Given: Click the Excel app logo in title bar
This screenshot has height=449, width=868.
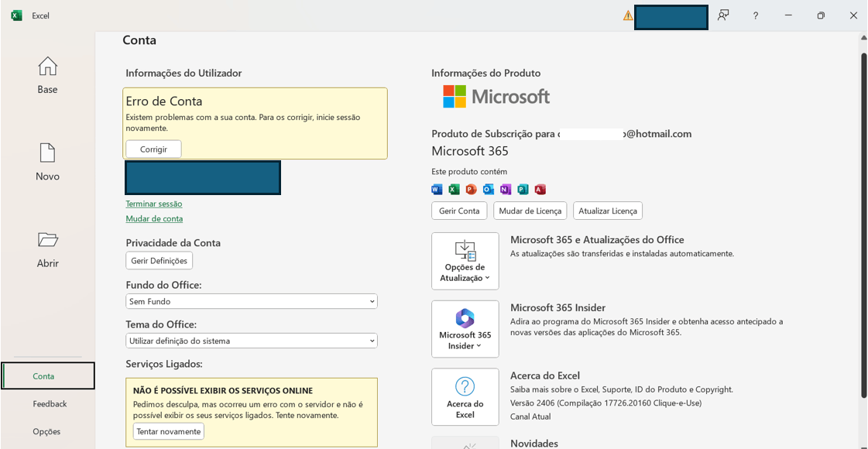Looking at the screenshot, I should pos(16,15).
